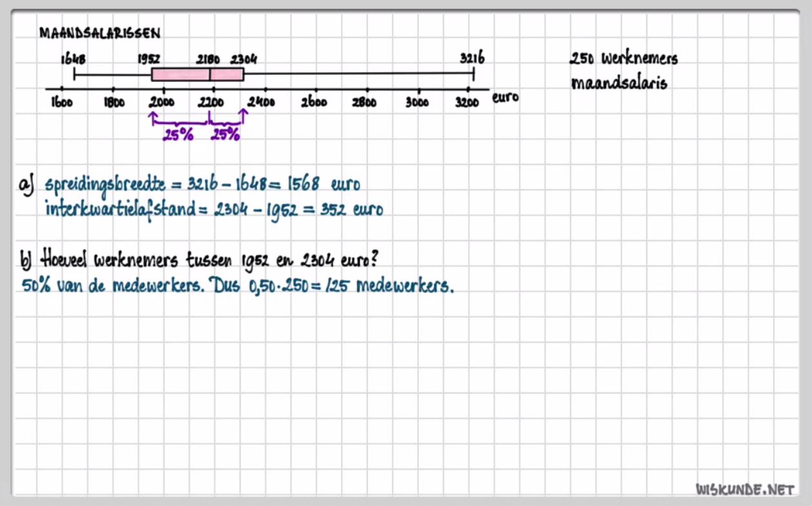Click the word 'spreidingsbreedte'
The height and width of the screenshot is (506, 812).
tap(105, 185)
